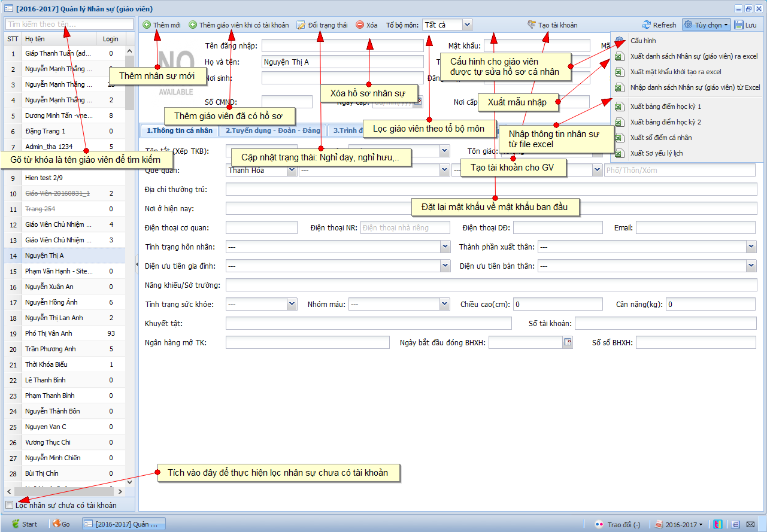Image resolution: width=767 pixels, height=532 pixels.
Task: Open the Diện ưu tiên gia đình dropdown
Action: pos(445,266)
